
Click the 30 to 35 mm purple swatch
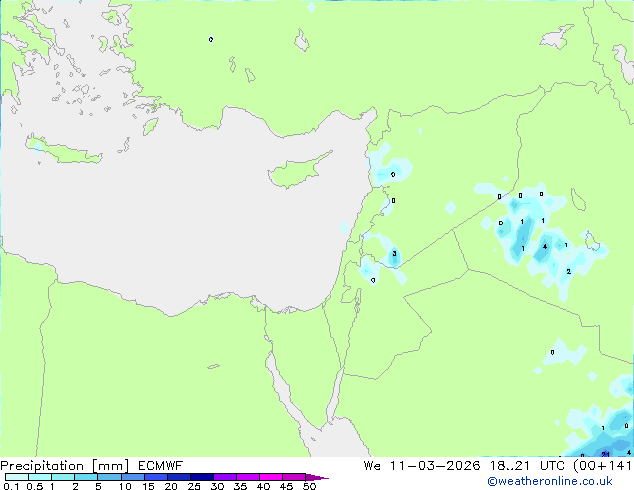pyautogui.click(x=225, y=477)
